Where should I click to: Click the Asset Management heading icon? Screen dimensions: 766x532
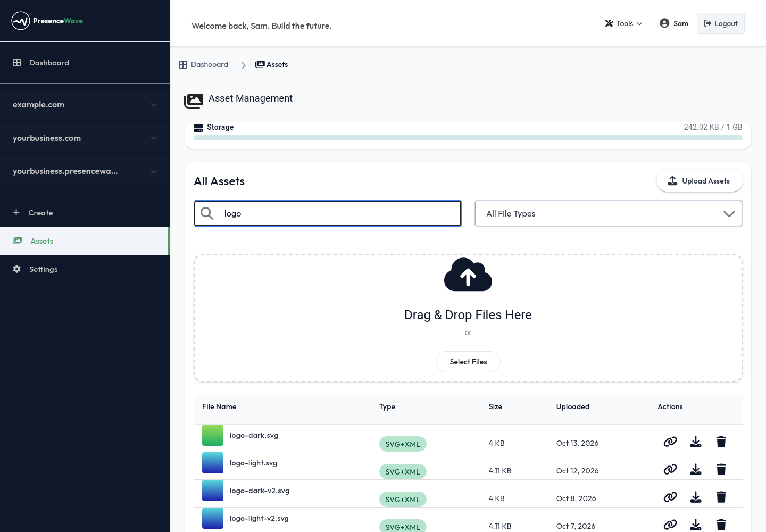click(x=194, y=101)
